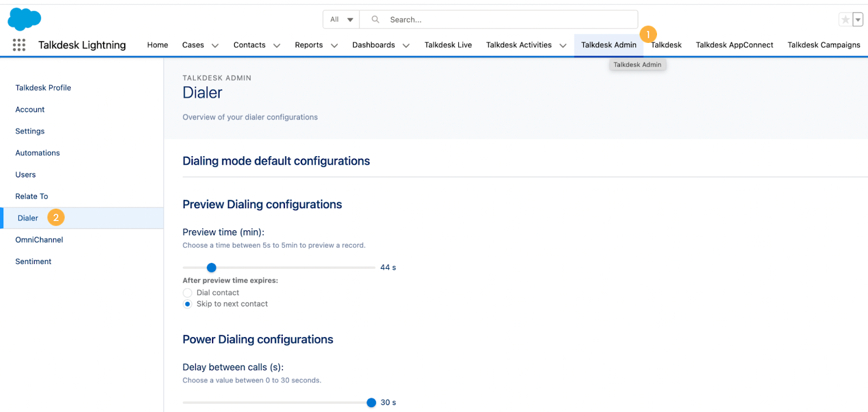868x412 pixels.
Task: Expand the Cases tab chevron
Action: pyautogui.click(x=215, y=46)
